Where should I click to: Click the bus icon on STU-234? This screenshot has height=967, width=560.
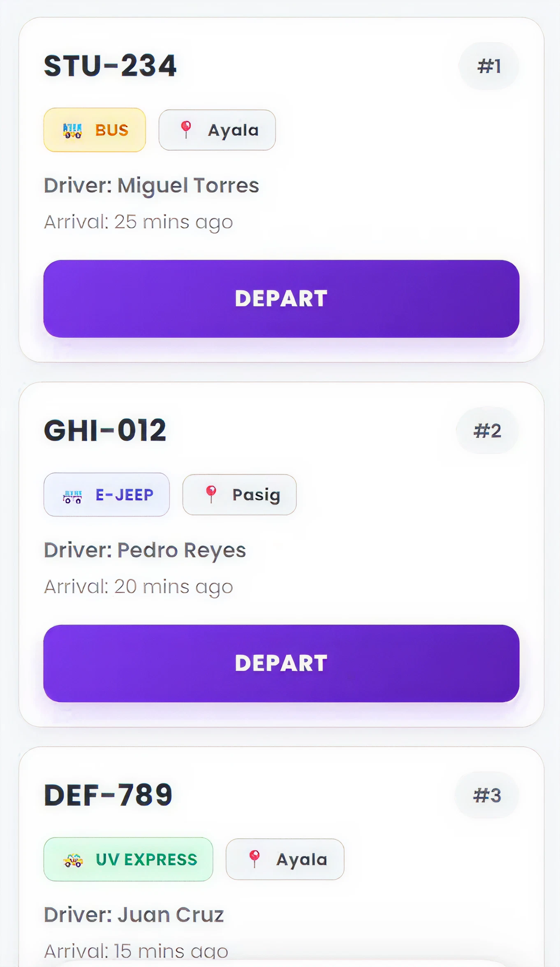coord(72,130)
